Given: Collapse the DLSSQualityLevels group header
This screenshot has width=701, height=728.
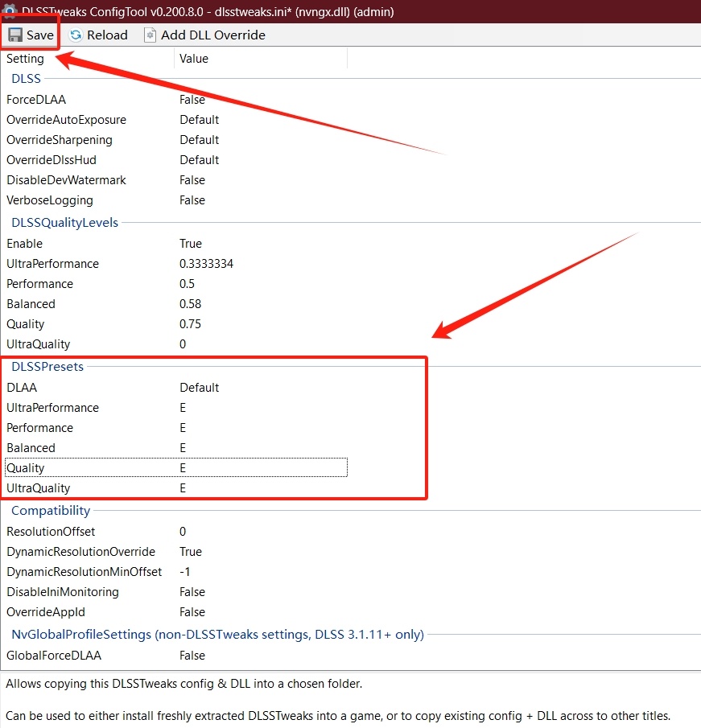Looking at the screenshot, I should (x=64, y=222).
